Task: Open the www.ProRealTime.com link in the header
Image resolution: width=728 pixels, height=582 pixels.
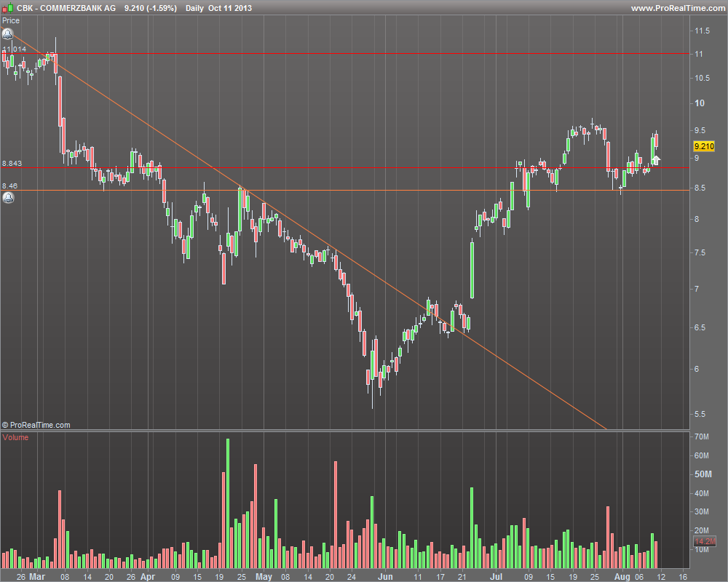Action: [x=678, y=8]
